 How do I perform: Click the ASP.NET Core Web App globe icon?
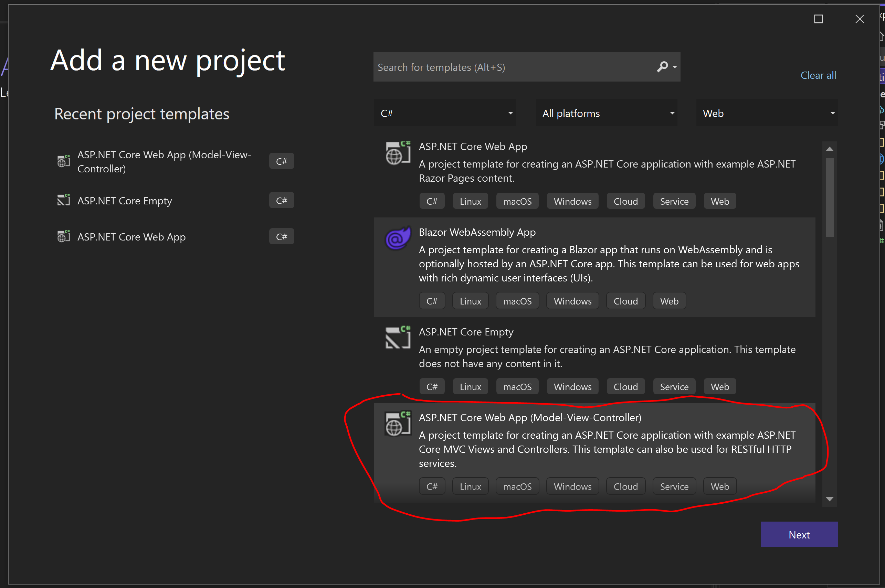coord(397,153)
